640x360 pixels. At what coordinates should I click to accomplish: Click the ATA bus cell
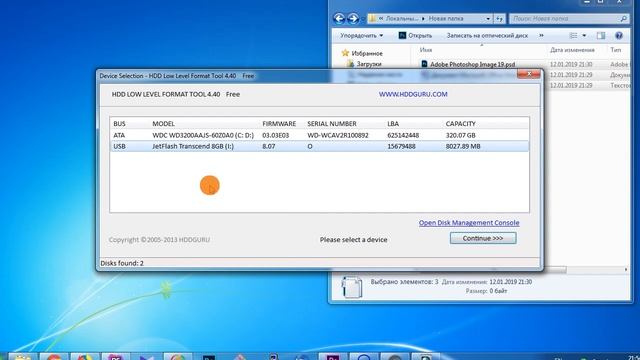pyautogui.click(x=119, y=135)
